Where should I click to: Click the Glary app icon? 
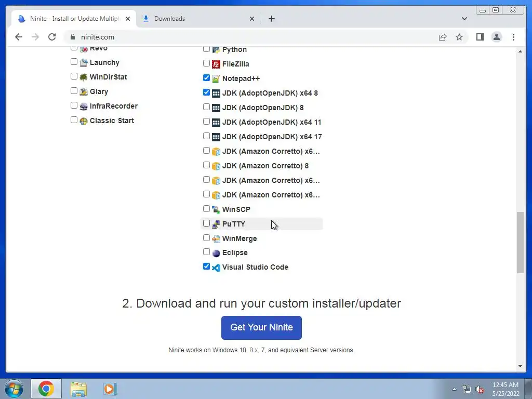(84, 92)
